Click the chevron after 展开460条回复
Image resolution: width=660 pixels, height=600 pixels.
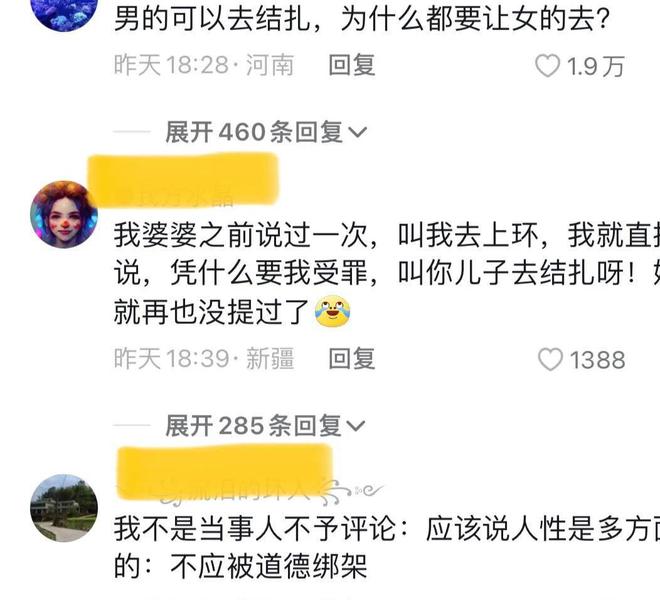[x=358, y=133]
